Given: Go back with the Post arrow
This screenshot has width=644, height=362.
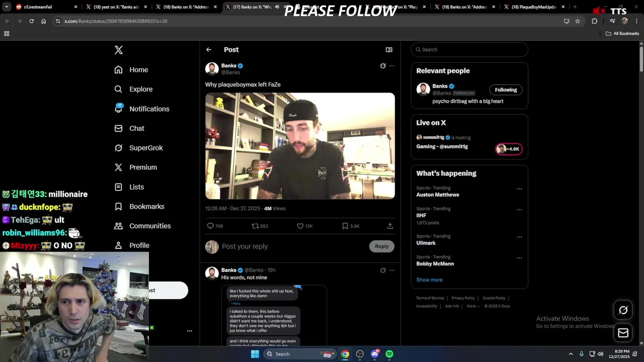Looking at the screenshot, I should point(209,50).
